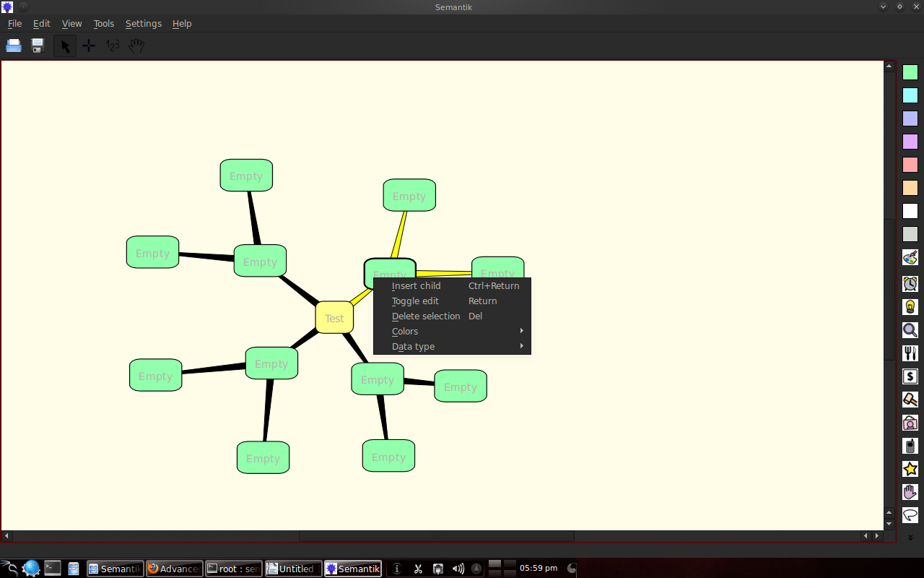Viewport: 924px width, 578px height.
Task: Click the horizontal scrollbar left arrow
Action: pyautogui.click(x=6, y=536)
